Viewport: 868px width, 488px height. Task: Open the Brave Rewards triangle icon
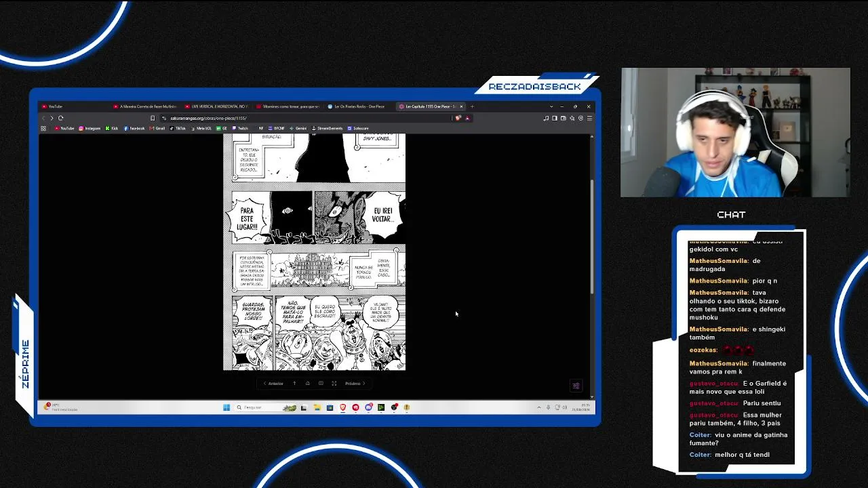tap(467, 118)
